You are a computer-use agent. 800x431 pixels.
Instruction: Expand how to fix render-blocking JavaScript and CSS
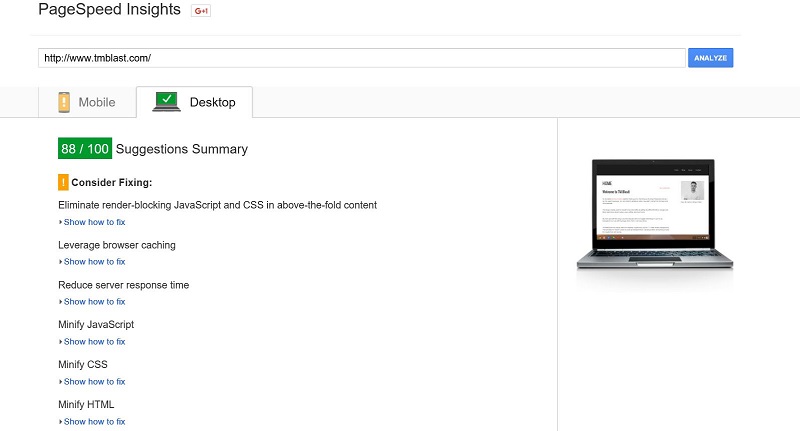(92, 222)
